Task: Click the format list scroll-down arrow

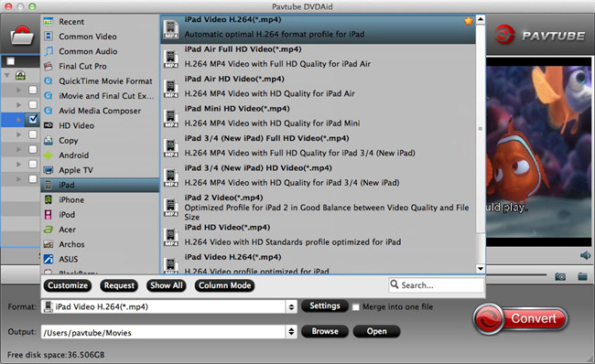Action: pyautogui.click(x=481, y=269)
